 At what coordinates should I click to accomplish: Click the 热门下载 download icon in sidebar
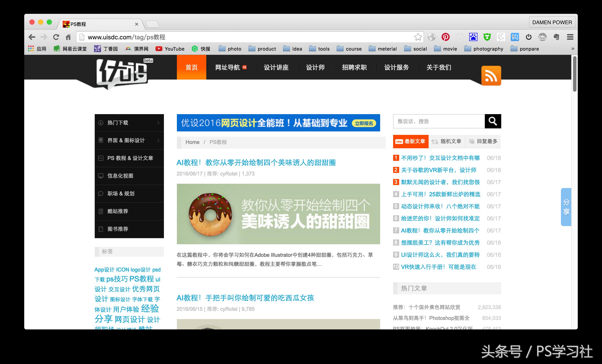coord(101,123)
